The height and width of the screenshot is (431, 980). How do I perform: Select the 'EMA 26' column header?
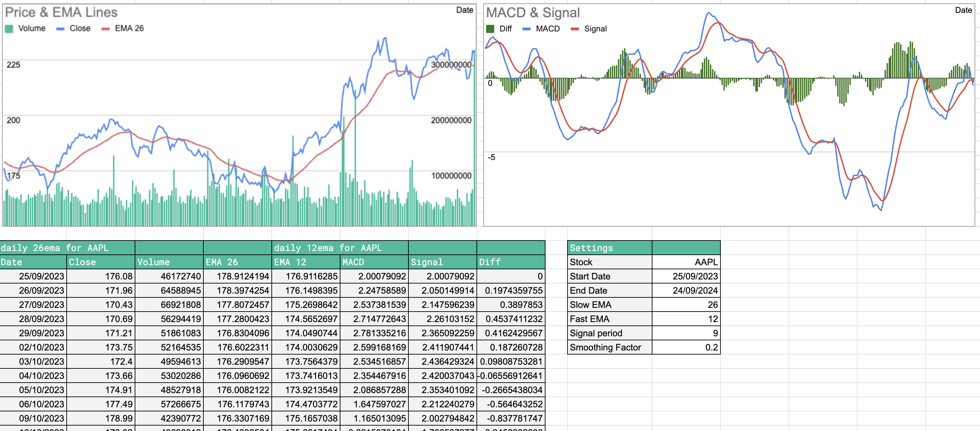click(238, 262)
